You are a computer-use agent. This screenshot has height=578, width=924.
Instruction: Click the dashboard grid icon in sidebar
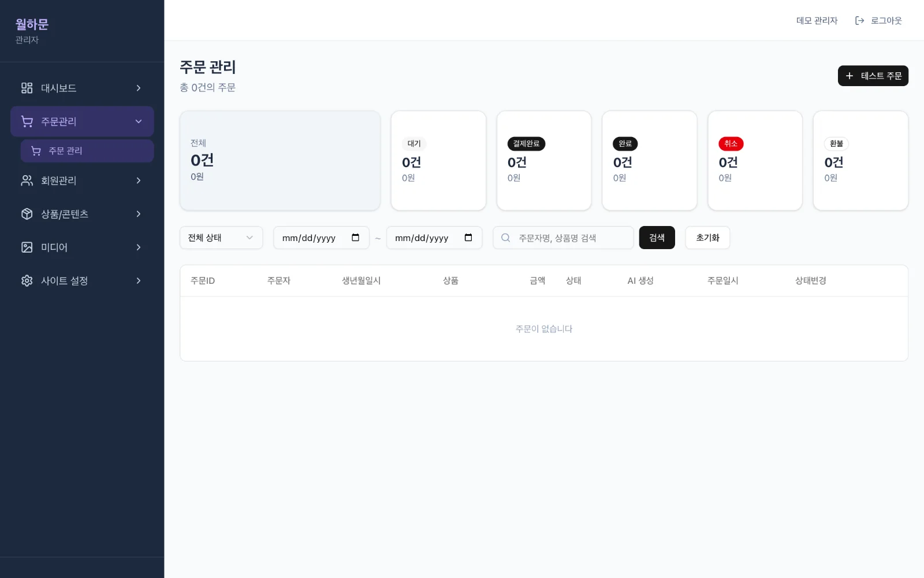click(27, 88)
